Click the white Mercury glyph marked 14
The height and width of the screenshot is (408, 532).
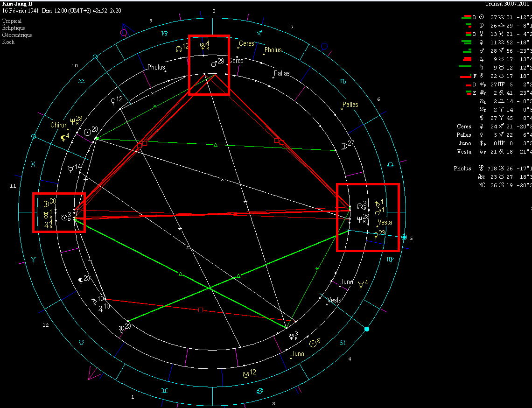pos(70,169)
